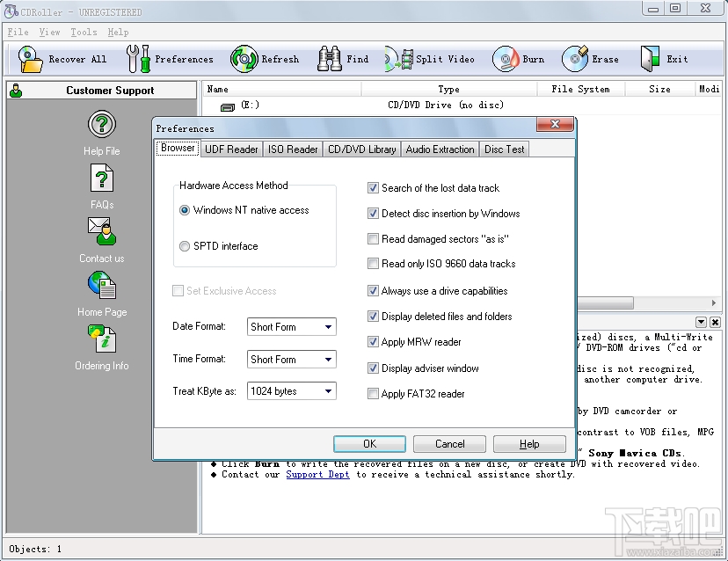Sort by the Size column header

point(659,89)
